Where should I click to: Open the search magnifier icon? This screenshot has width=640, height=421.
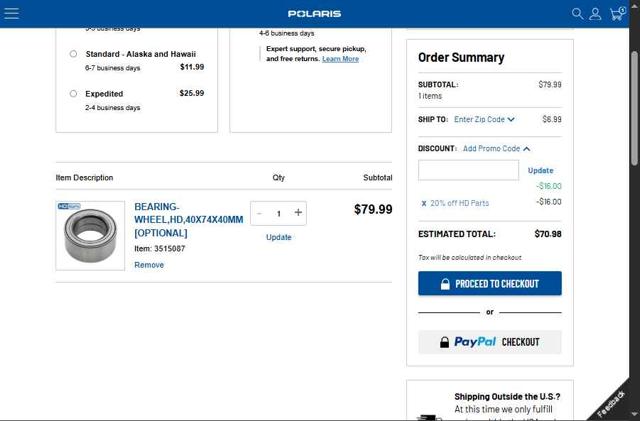pos(577,14)
